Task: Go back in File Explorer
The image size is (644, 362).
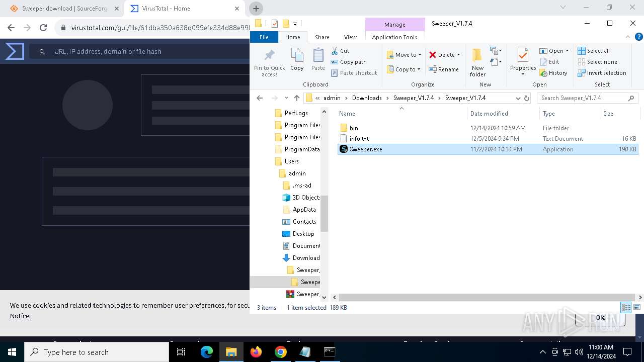Action: tap(260, 98)
